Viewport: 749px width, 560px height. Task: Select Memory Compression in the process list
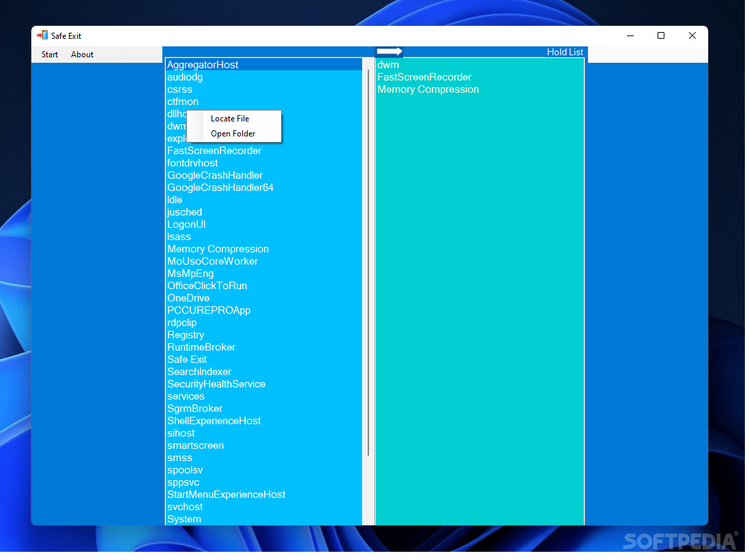tap(265, 250)
